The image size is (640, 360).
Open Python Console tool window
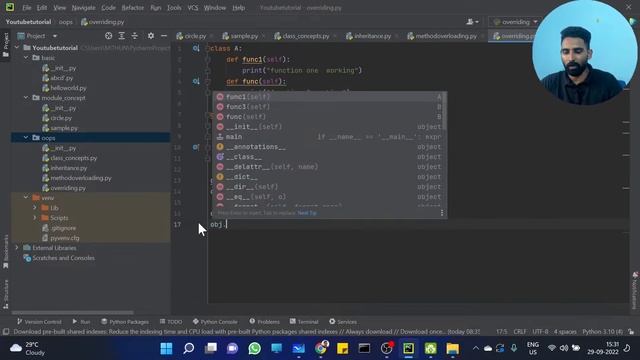click(x=215, y=322)
